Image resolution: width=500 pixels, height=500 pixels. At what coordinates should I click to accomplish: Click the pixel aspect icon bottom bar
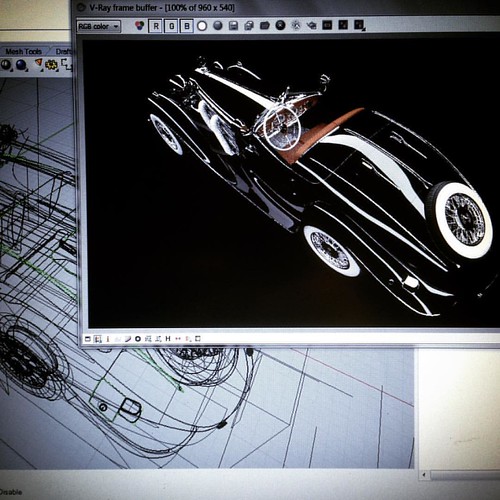pyautogui.click(x=188, y=339)
